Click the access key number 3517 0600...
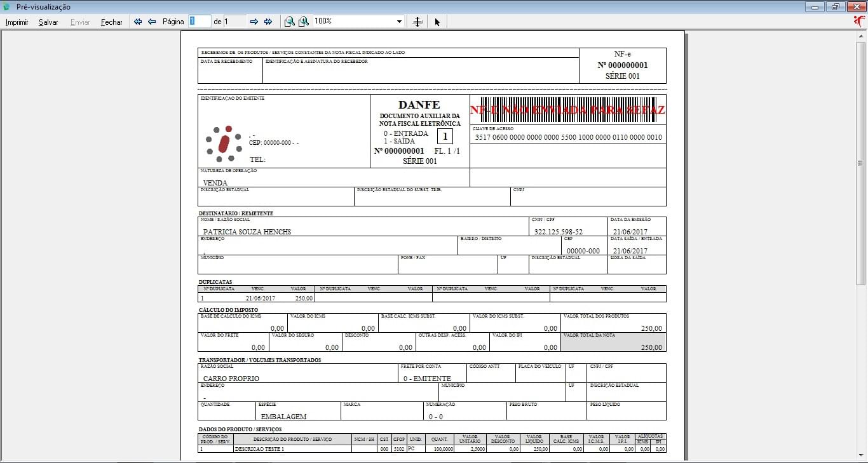 (569, 137)
